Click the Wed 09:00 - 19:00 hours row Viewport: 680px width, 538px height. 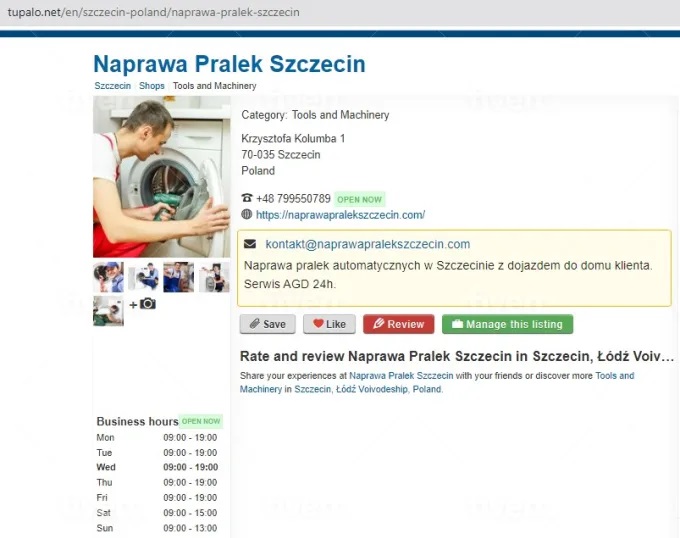(x=157, y=467)
